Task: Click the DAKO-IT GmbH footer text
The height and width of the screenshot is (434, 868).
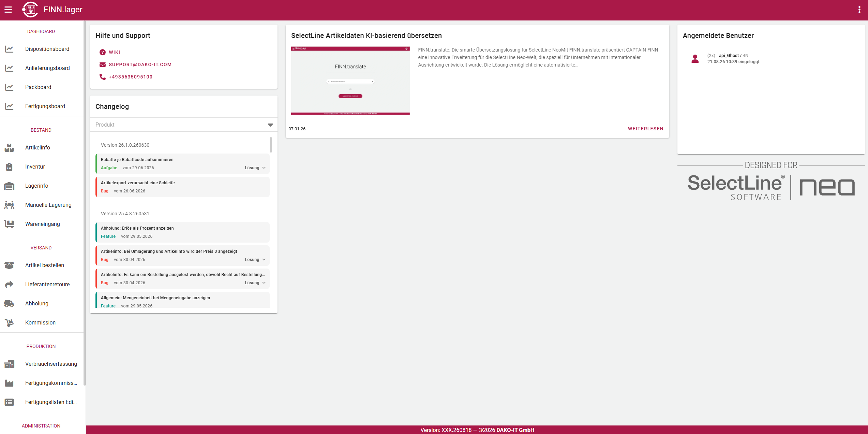Action: point(515,430)
